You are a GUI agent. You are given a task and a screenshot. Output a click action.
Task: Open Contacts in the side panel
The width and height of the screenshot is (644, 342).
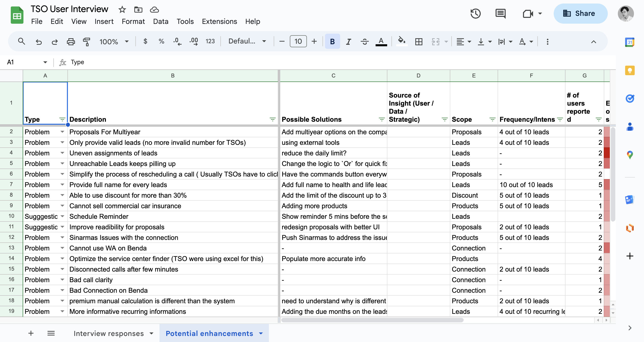(630, 127)
